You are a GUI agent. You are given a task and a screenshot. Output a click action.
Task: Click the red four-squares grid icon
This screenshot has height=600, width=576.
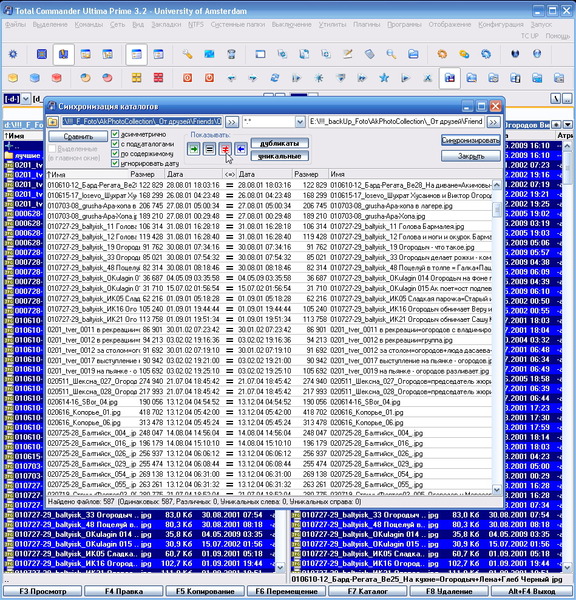pos(158,78)
